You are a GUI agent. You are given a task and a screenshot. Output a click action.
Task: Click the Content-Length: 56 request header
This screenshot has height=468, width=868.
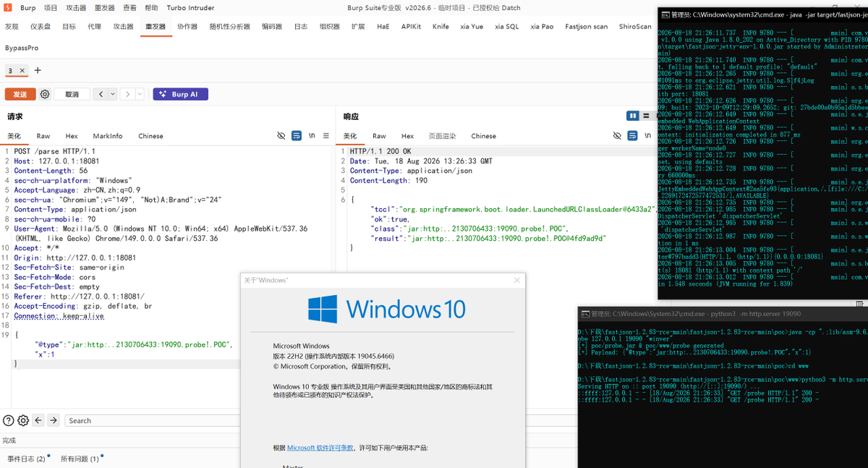pyautogui.click(x=51, y=171)
